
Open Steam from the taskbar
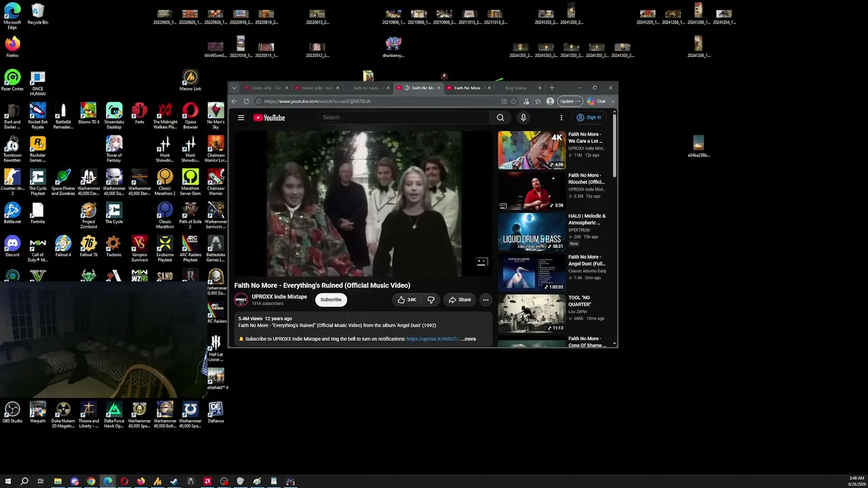(174, 482)
